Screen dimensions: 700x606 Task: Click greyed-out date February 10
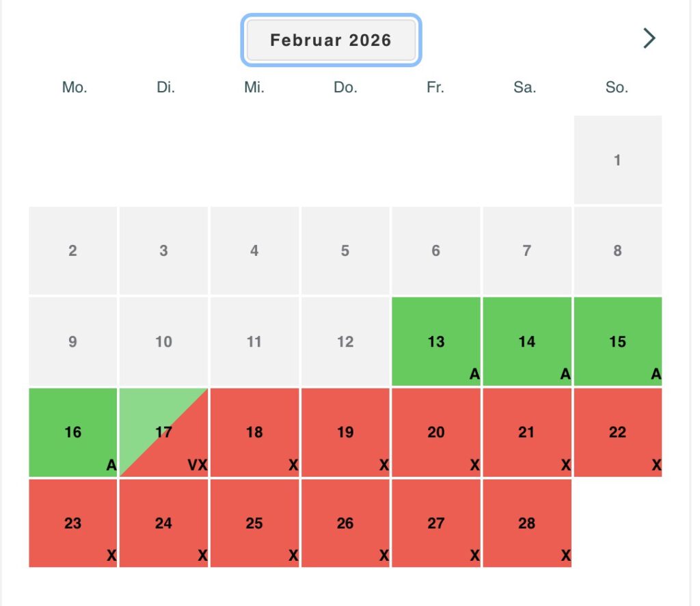(x=163, y=341)
